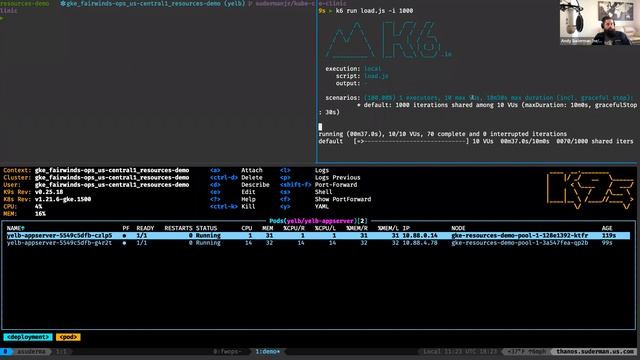Click K9s Rev value v0.25.18
The image size is (640, 360).
pyautogui.click(x=49, y=192)
